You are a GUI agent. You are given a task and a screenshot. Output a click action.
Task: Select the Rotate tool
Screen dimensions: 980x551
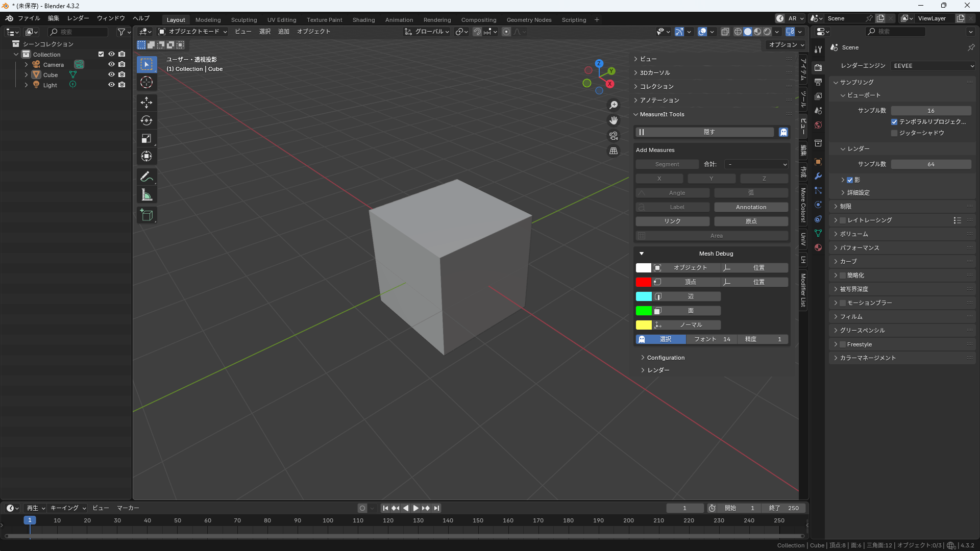click(x=146, y=121)
